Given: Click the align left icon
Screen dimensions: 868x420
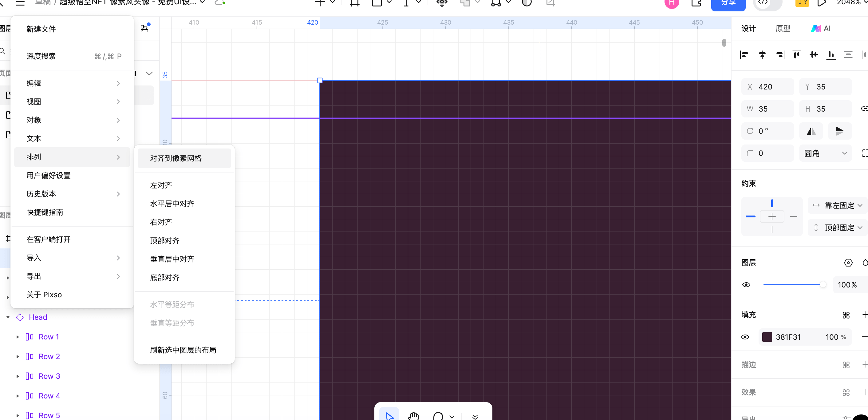Looking at the screenshot, I should pyautogui.click(x=744, y=55).
